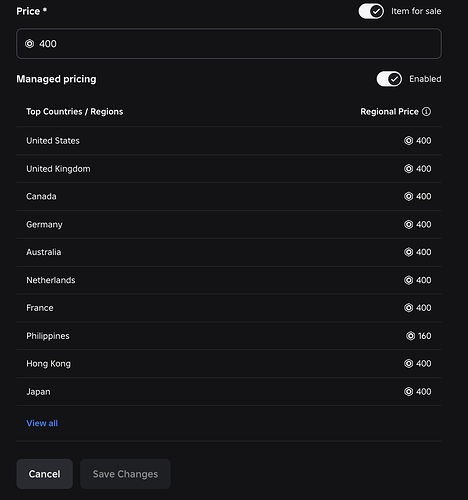
Task: Click Robux icon in United States row
Action: click(408, 141)
